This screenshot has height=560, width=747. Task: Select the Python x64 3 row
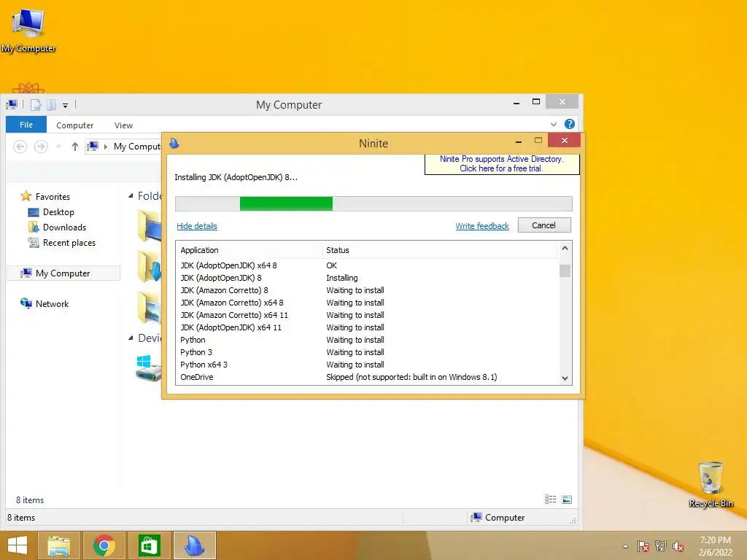point(367,365)
